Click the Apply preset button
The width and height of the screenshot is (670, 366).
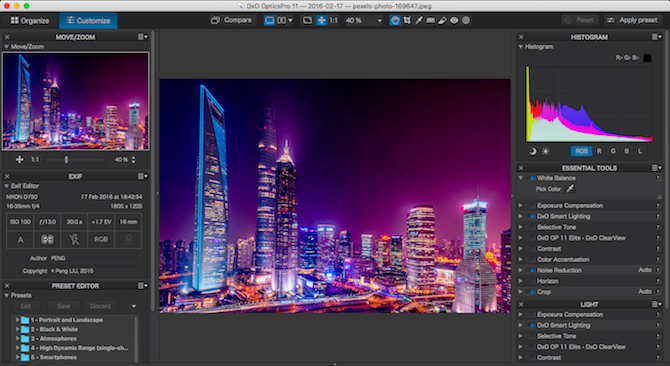coord(633,20)
